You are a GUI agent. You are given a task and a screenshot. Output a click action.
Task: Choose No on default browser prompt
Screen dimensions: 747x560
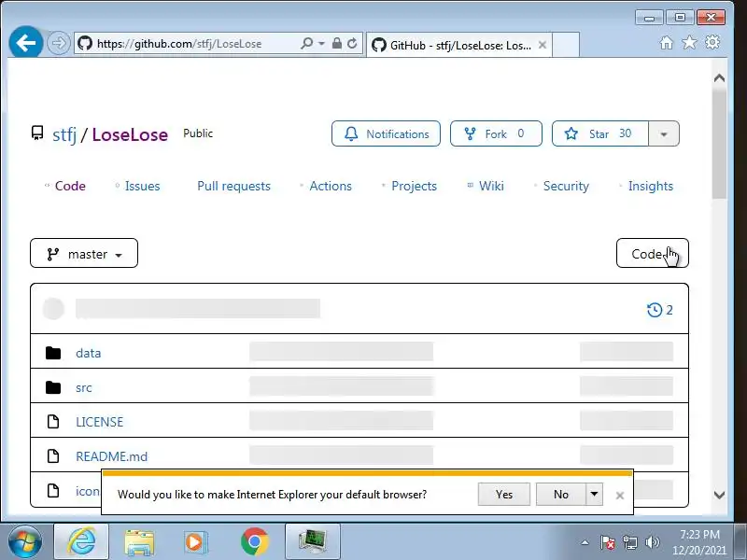(561, 495)
